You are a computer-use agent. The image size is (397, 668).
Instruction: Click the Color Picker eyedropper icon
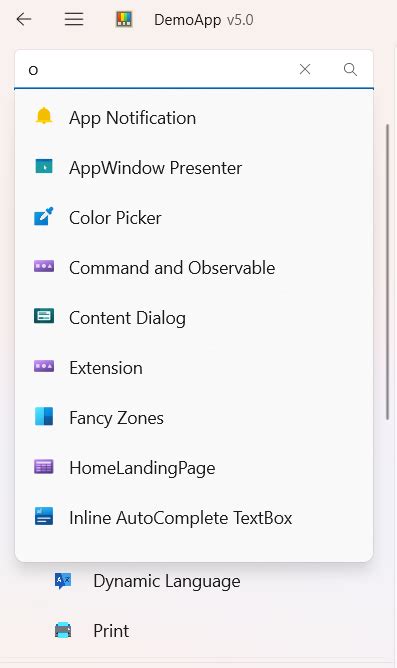[44, 216]
